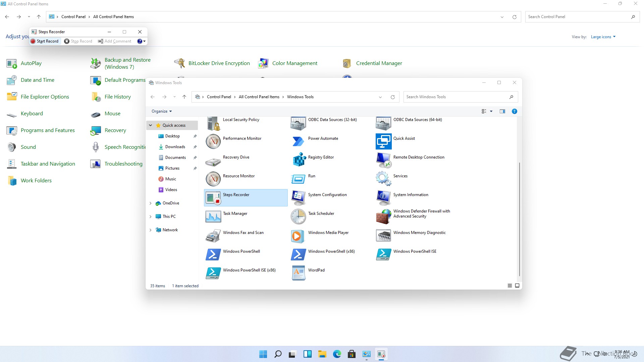Click the Run icon

pyautogui.click(x=298, y=179)
